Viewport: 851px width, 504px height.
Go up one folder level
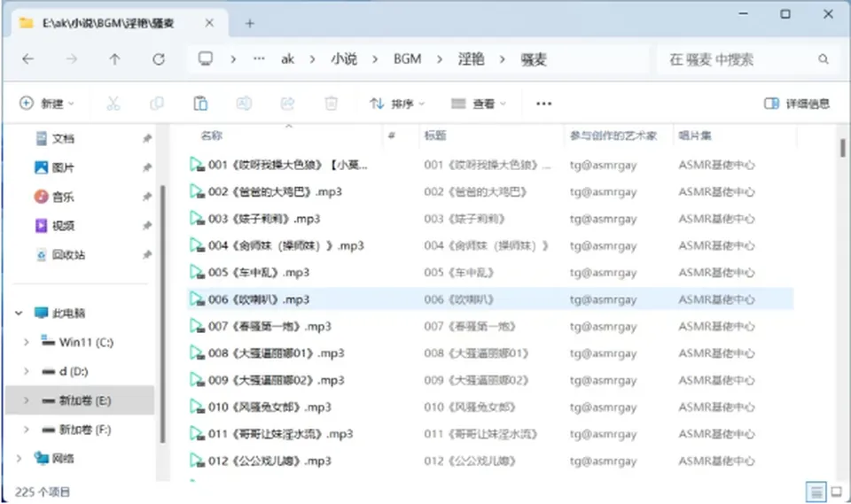tap(114, 59)
